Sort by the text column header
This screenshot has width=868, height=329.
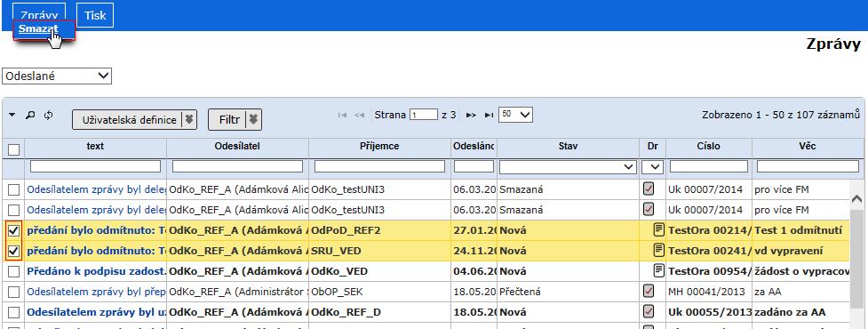pyautogui.click(x=95, y=146)
